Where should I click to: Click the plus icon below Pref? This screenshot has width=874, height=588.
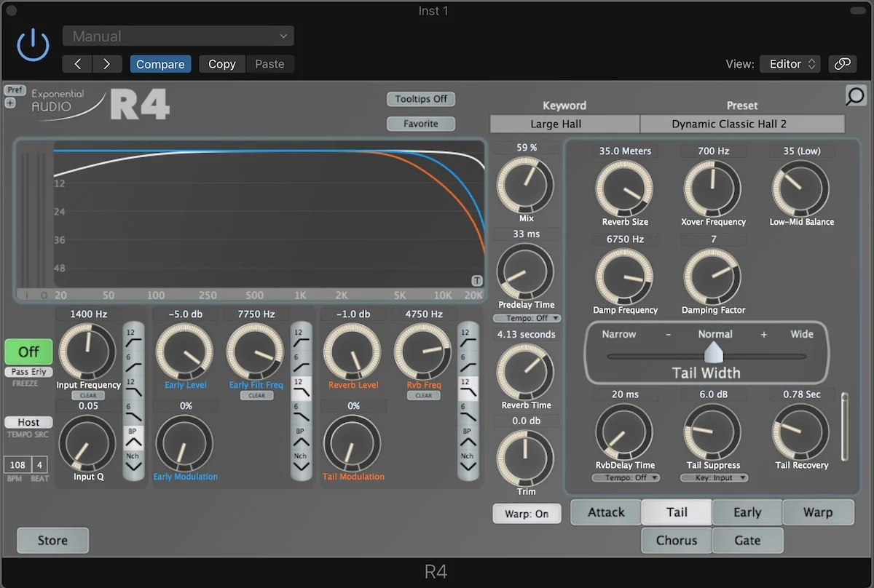10,103
